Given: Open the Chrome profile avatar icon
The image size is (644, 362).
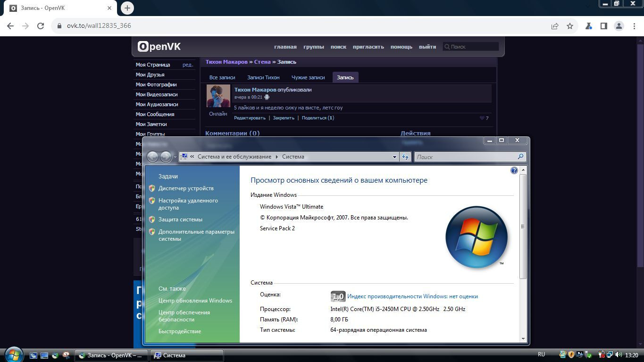Looking at the screenshot, I should coord(619,26).
